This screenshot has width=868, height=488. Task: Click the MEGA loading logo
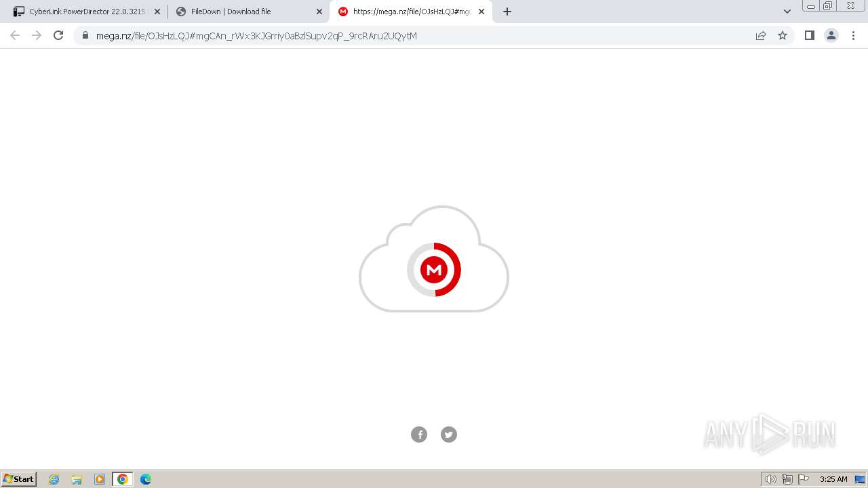[434, 270]
